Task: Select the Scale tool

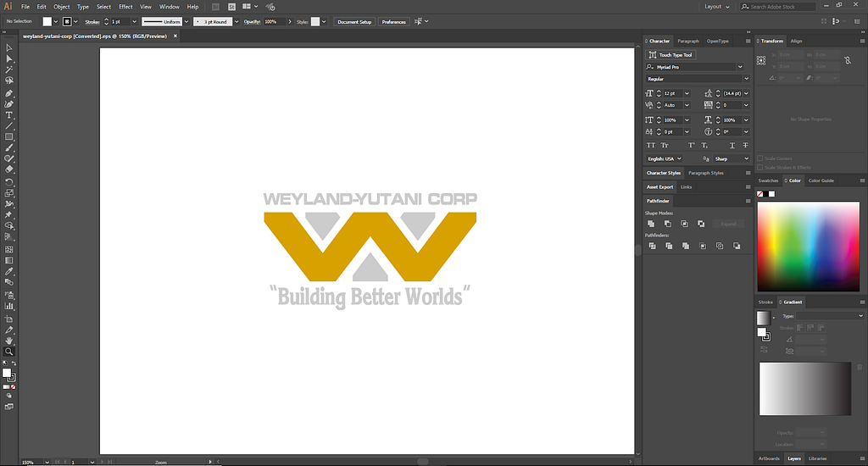Action: pyautogui.click(x=8, y=193)
